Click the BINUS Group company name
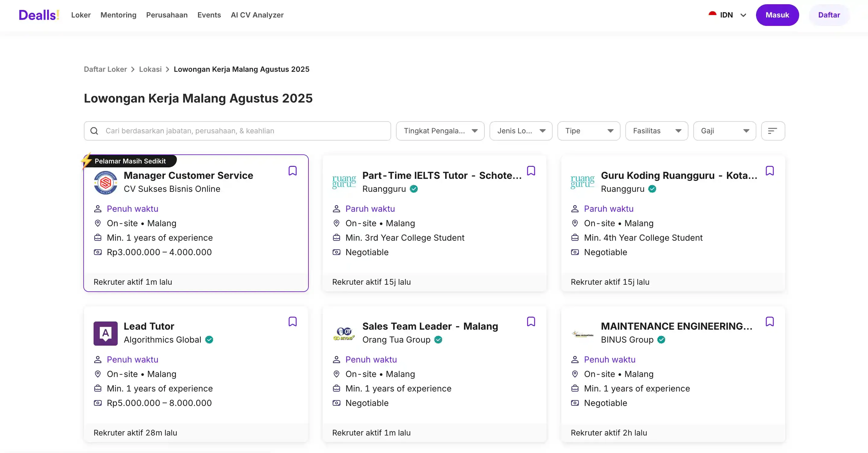The width and height of the screenshot is (868, 453). tap(627, 340)
